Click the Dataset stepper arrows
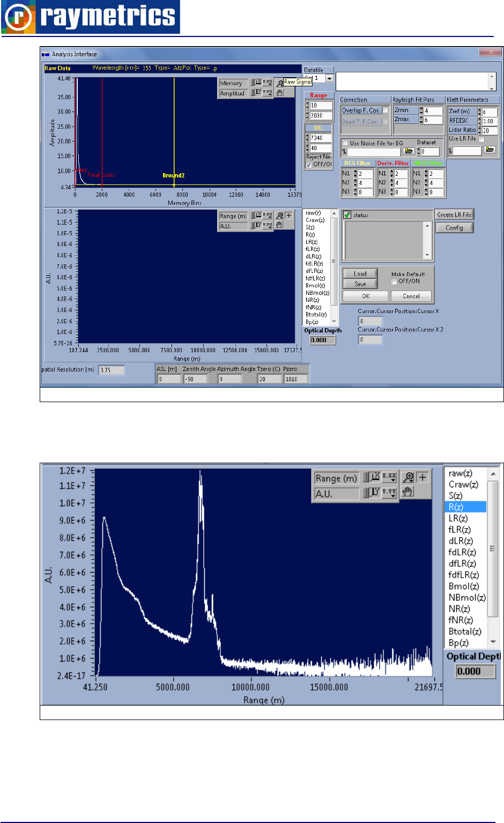The width and height of the screenshot is (504, 823). click(x=418, y=151)
